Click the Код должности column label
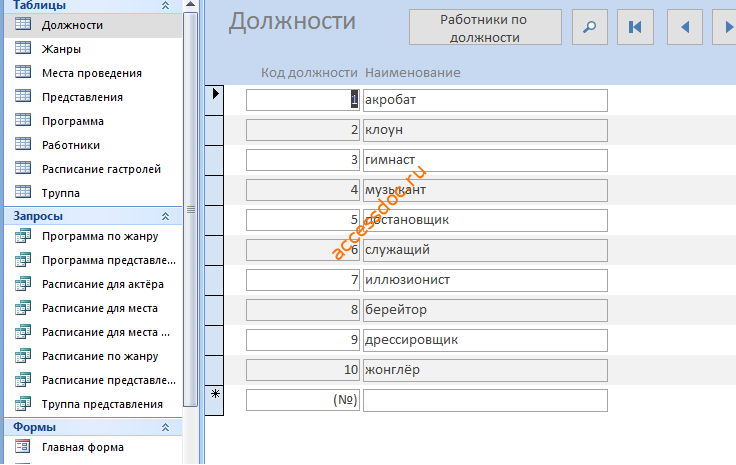The width and height of the screenshot is (736, 465). [309, 73]
